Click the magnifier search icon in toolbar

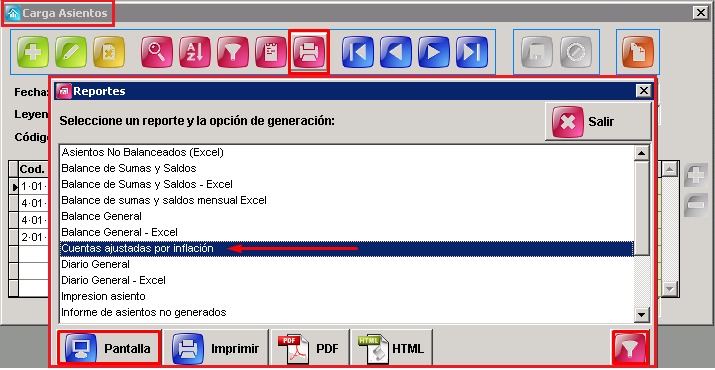(x=157, y=52)
